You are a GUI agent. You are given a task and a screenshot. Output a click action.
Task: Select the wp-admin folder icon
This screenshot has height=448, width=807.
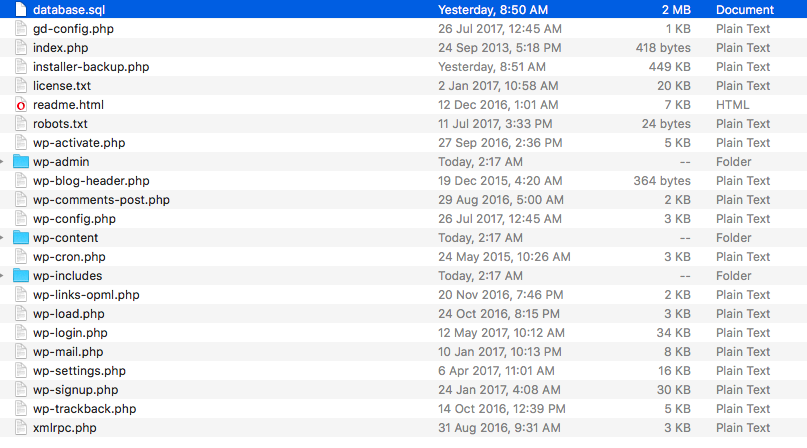pos(21,162)
